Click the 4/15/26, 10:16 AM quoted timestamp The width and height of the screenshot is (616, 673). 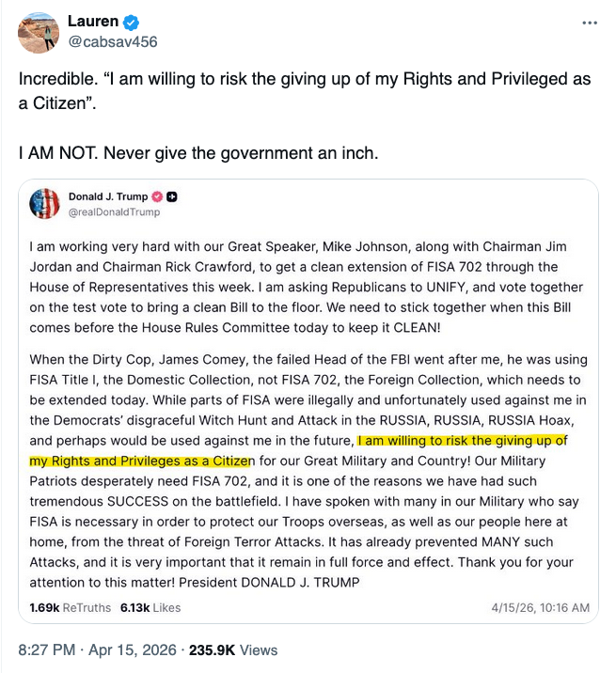pos(541,608)
